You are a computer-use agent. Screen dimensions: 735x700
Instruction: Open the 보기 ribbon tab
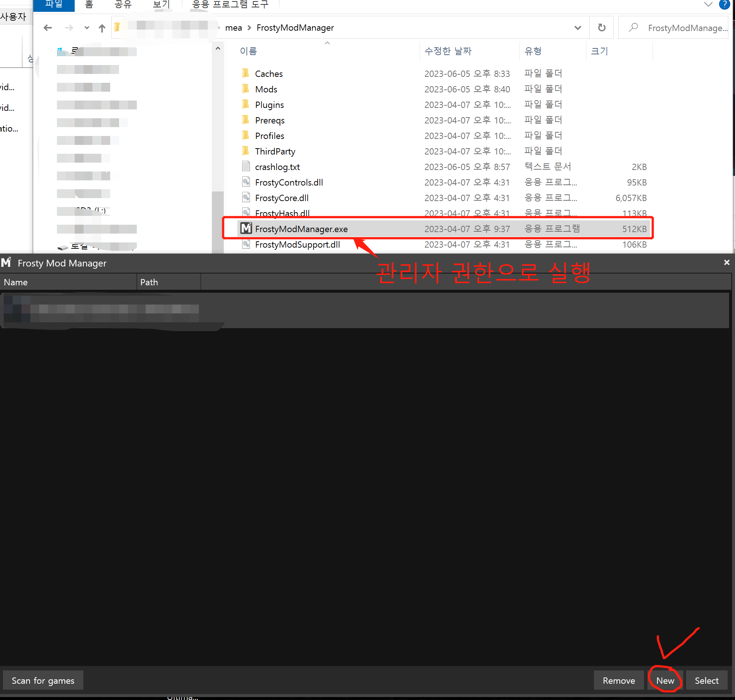[161, 4]
